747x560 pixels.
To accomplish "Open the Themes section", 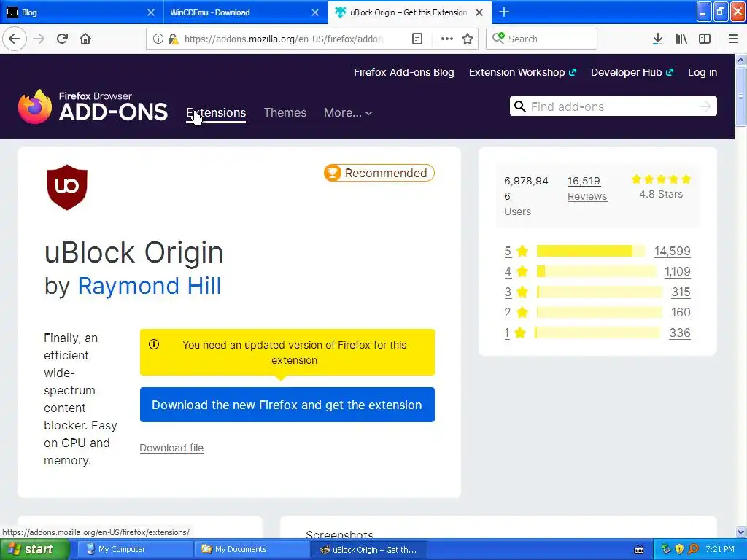I will point(285,113).
